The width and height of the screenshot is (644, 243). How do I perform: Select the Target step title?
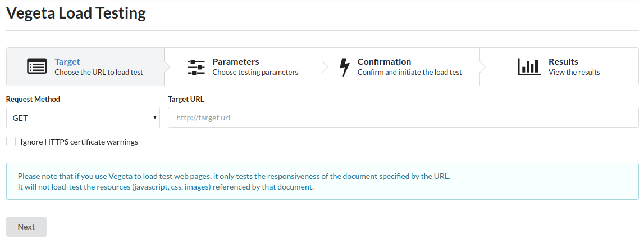point(67,62)
